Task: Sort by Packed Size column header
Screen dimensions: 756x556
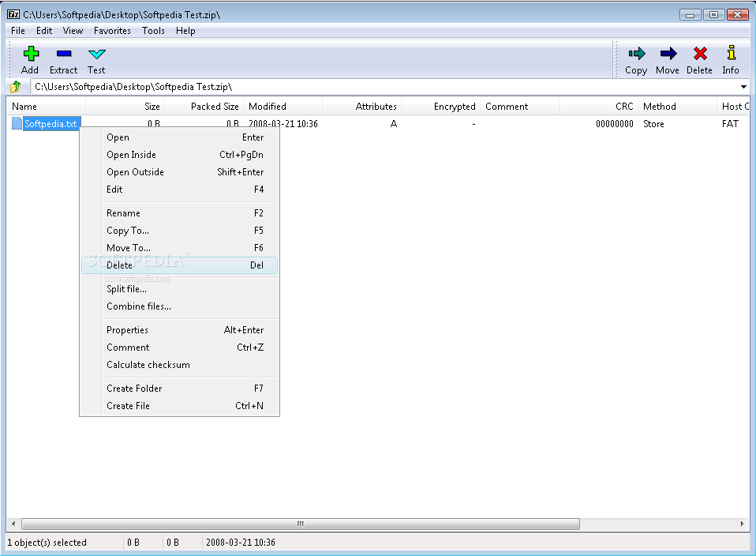Action: (x=204, y=107)
